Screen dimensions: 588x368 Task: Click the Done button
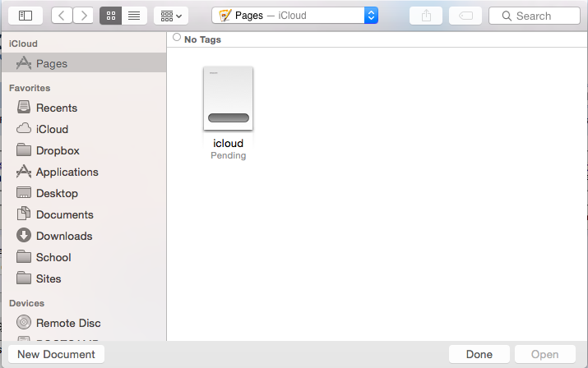[x=479, y=355]
